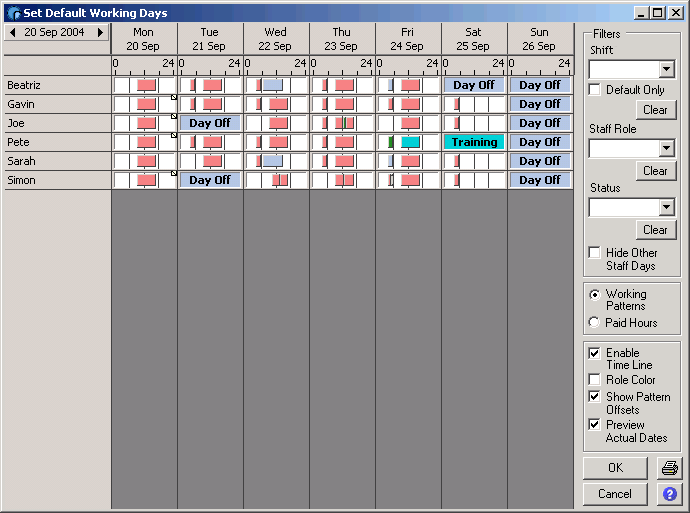The width and height of the screenshot is (690, 513).
Task: Clear the Shift filter
Action: click(656, 110)
